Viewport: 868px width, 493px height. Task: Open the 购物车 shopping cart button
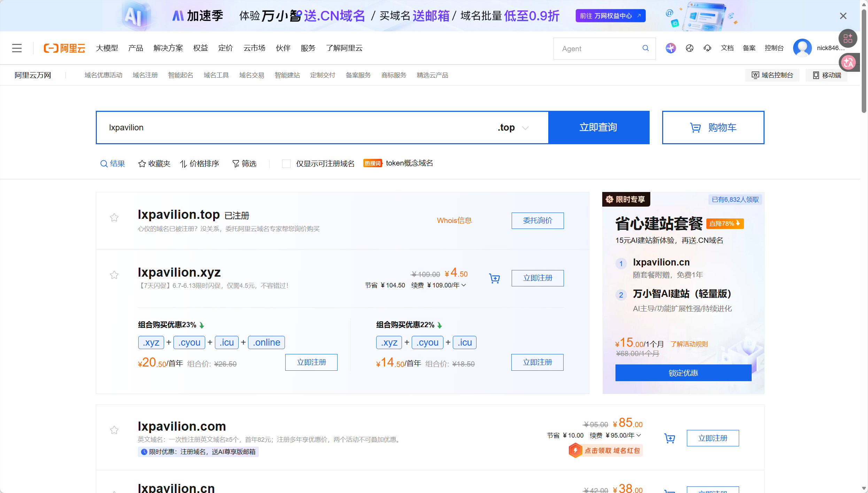tap(713, 128)
